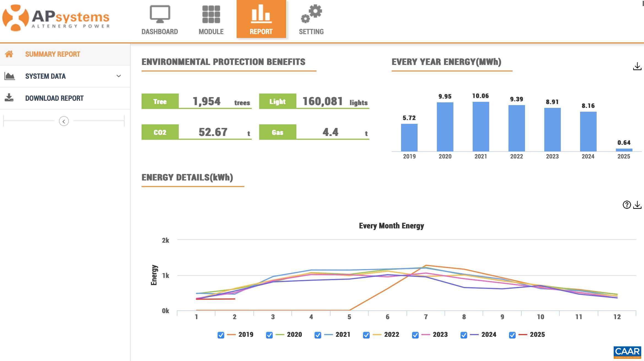Image resolution: width=644 pixels, height=361 pixels.
Task: Hide the 2023 line in legend
Action: (415, 335)
